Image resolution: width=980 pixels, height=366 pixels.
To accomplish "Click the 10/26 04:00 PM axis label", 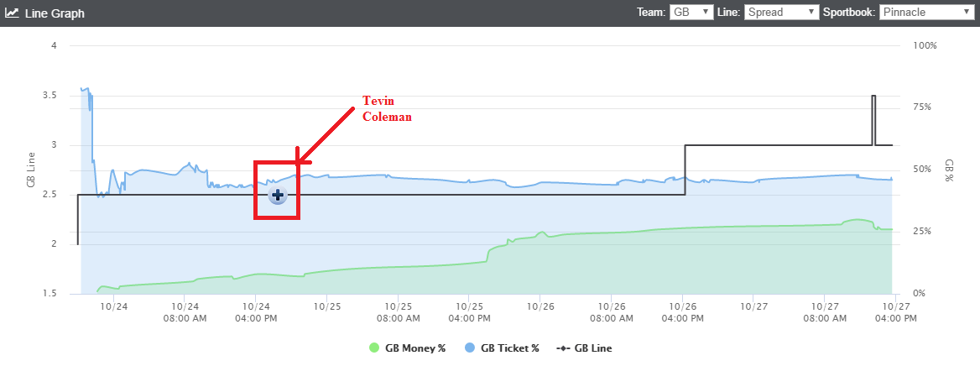I will click(x=683, y=313).
